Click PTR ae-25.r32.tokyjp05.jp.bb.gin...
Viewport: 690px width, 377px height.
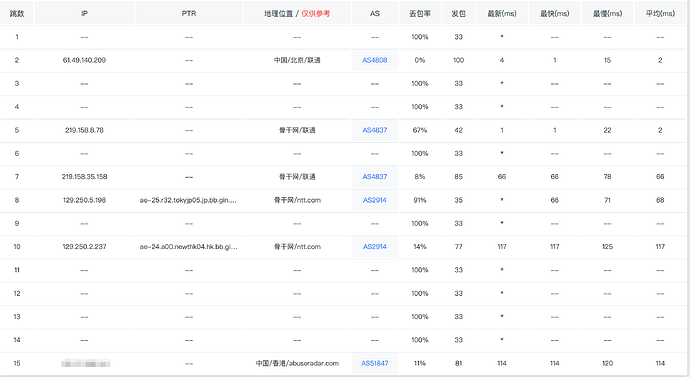point(188,200)
